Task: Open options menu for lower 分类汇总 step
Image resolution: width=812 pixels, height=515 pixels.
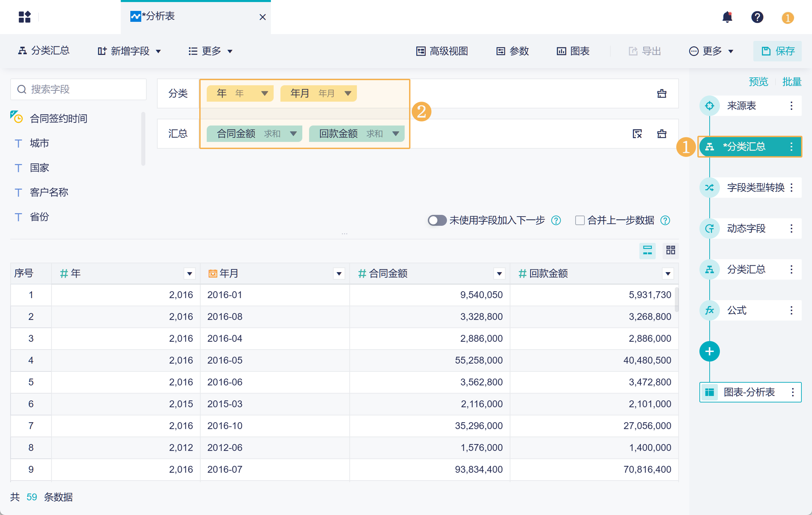Action: (792, 269)
